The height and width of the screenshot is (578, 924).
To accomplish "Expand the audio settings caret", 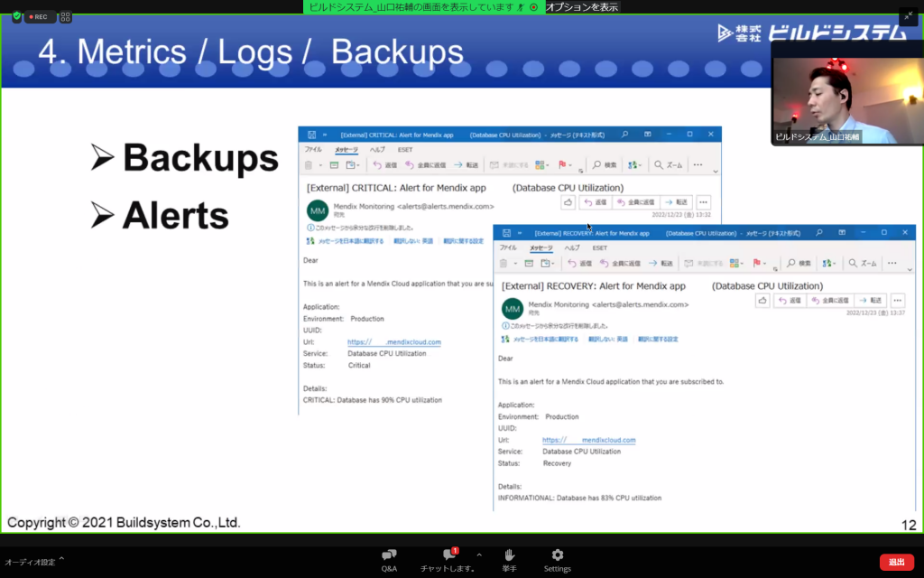I will point(61,560).
